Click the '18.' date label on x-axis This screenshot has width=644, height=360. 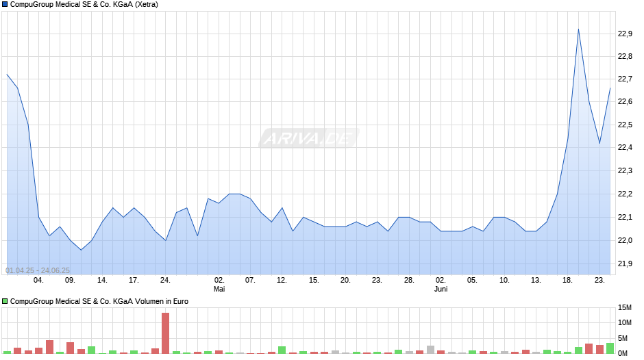567,281
